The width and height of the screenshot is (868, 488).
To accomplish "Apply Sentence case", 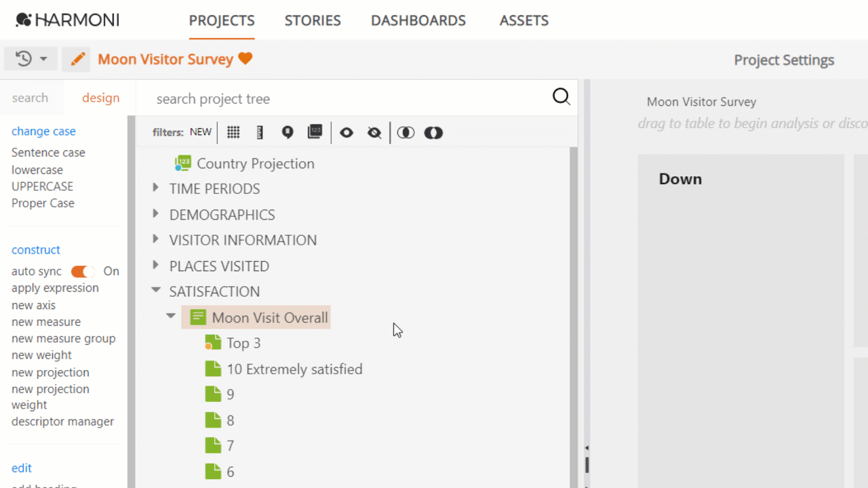I will pos(48,152).
